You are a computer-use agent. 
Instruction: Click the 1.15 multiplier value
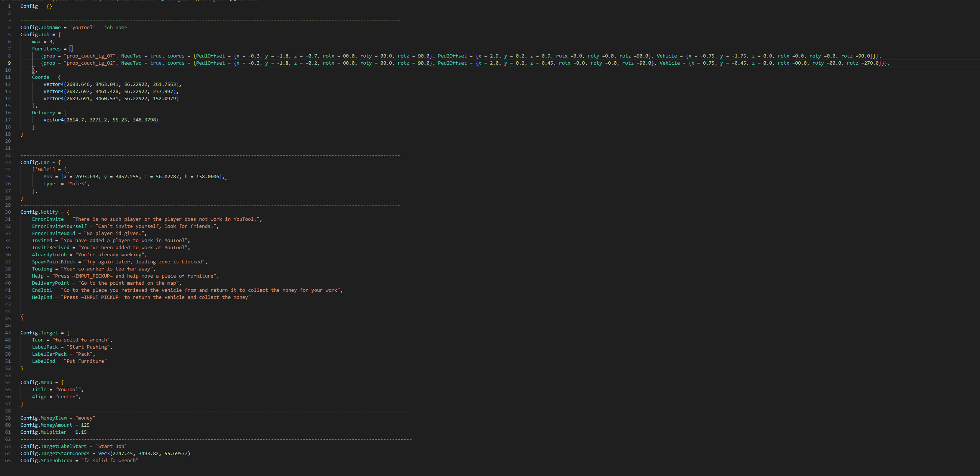point(81,432)
